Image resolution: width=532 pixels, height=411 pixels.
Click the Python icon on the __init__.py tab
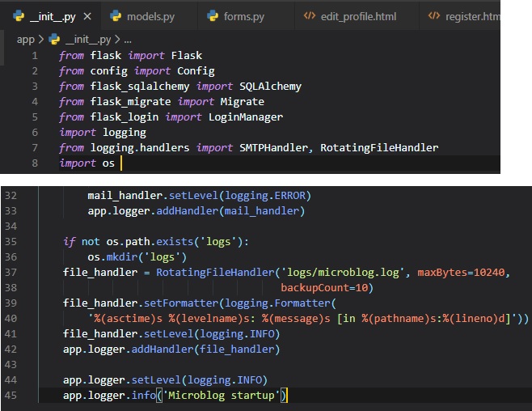[19, 16]
